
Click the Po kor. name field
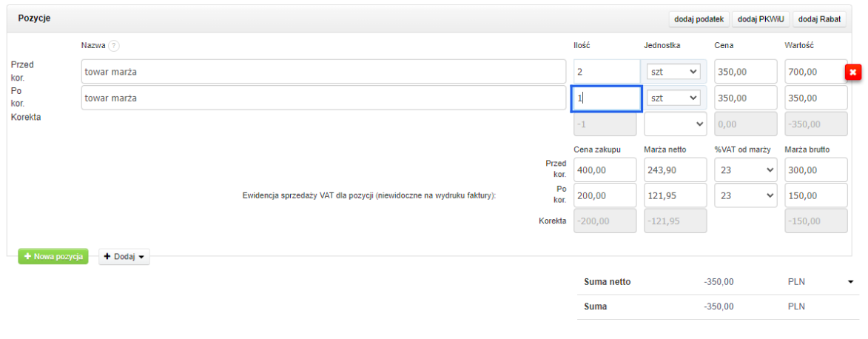pyautogui.click(x=323, y=98)
